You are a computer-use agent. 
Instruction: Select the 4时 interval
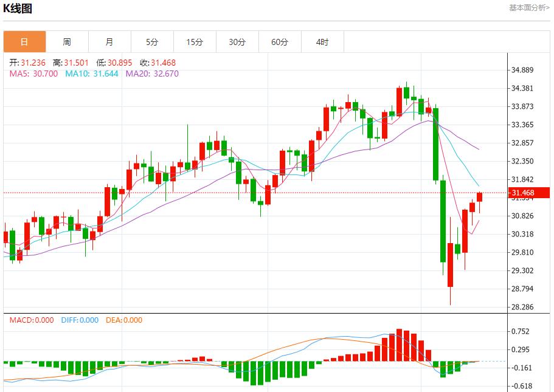point(322,41)
